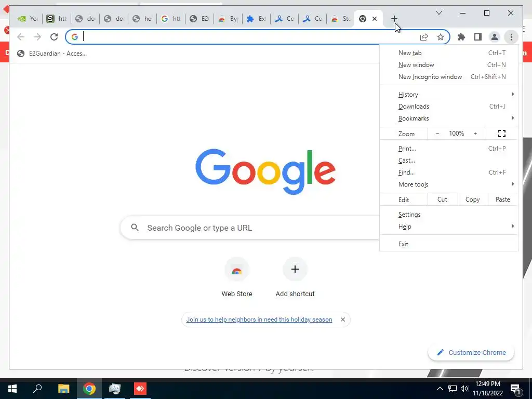Click the browser back arrow
532x399 pixels.
click(x=21, y=37)
